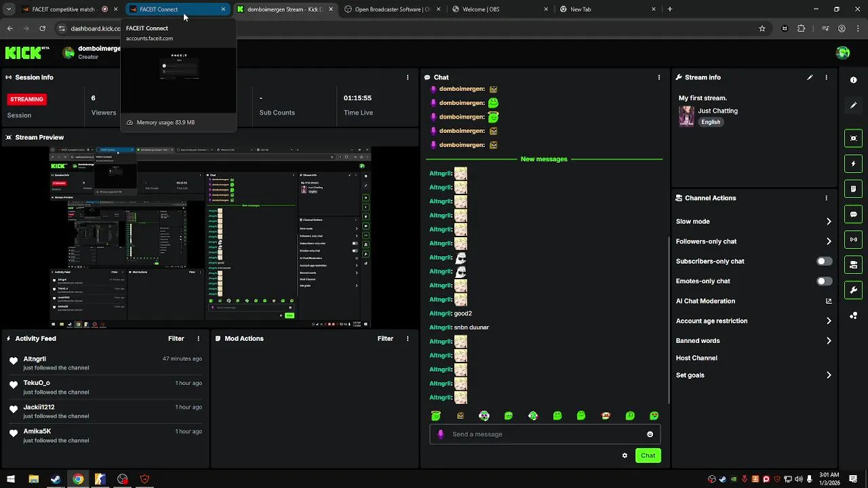Open Windows Start menu
The height and width of the screenshot is (488, 868).
[11, 479]
